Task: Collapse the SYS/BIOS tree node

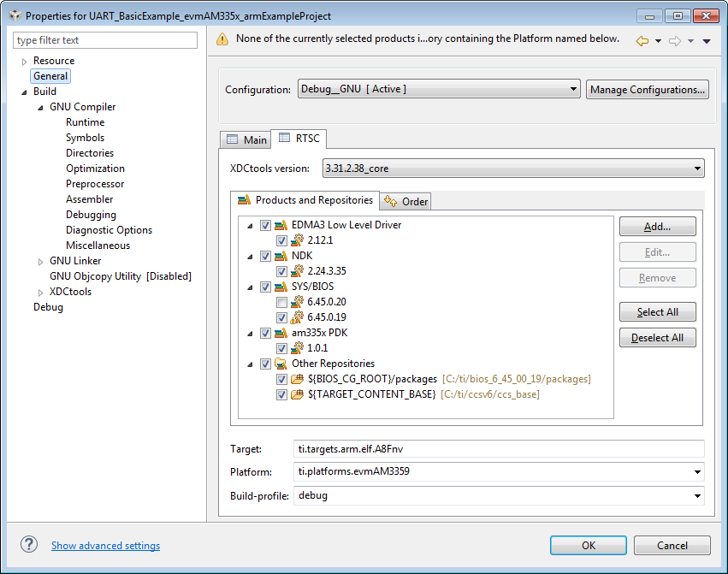Action: tap(251, 287)
